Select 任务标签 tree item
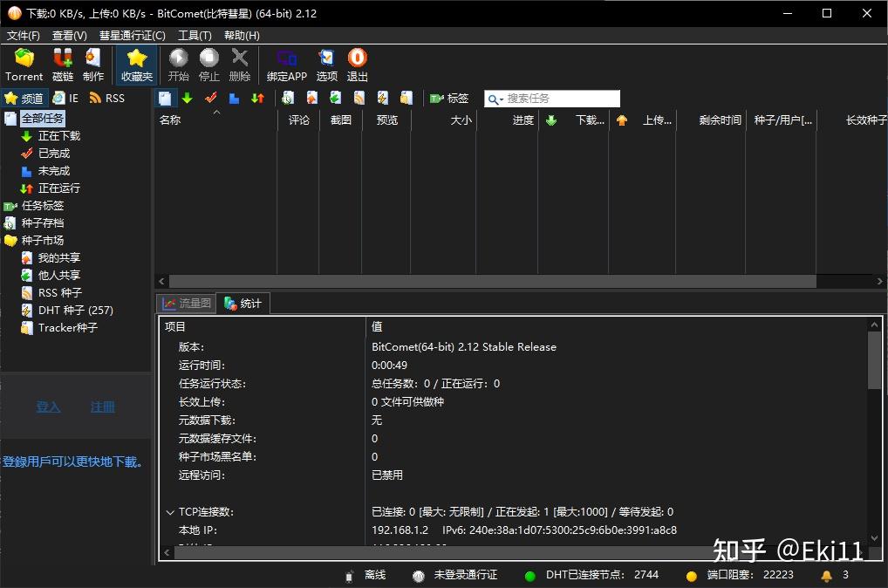This screenshot has width=888, height=588. pyautogui.click(x=43, y=206)
